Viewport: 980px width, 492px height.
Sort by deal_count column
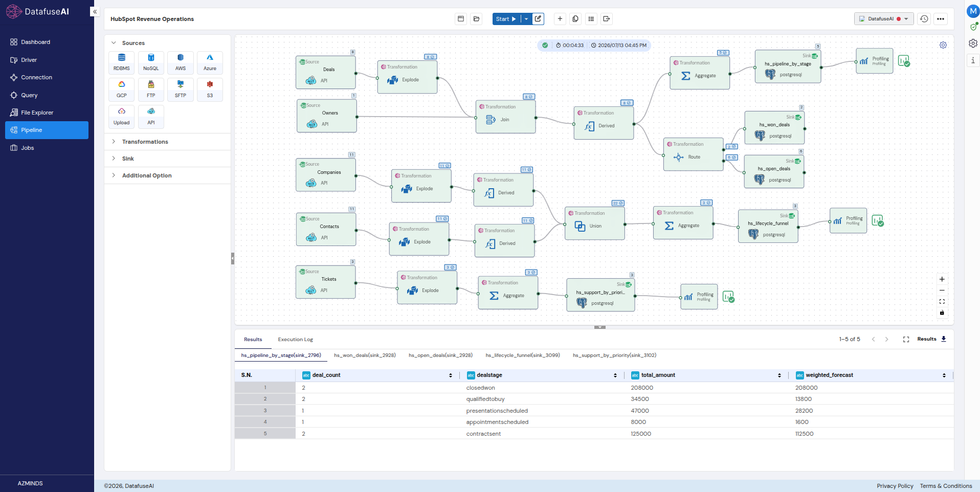tap(451, 375)
